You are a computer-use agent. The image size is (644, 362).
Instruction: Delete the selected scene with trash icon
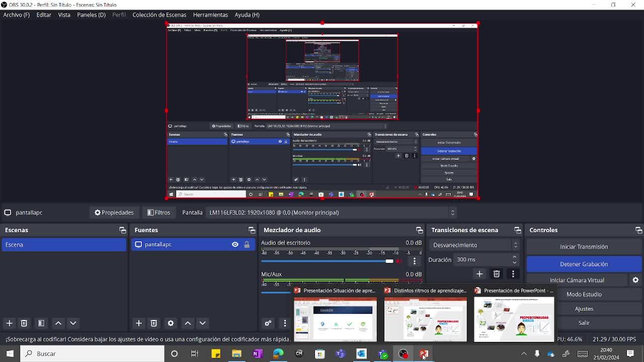(x=24, y=323)
